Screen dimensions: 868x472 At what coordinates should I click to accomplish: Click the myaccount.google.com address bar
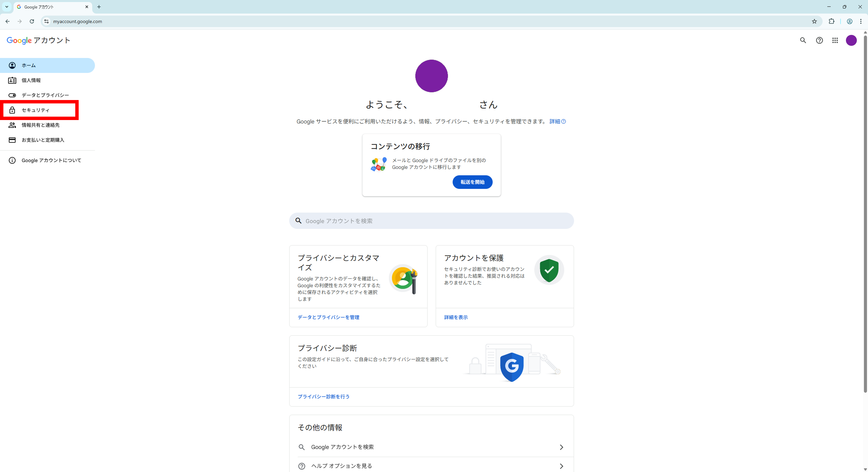431,21
